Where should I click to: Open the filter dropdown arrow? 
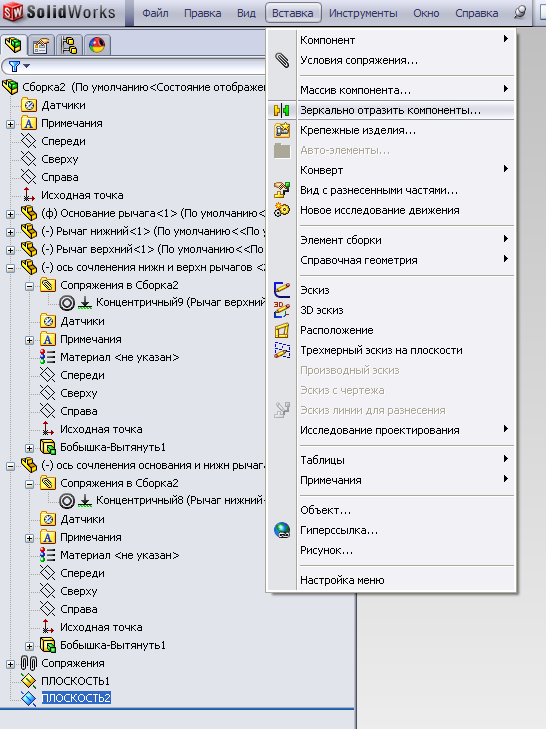pos(27,66)
